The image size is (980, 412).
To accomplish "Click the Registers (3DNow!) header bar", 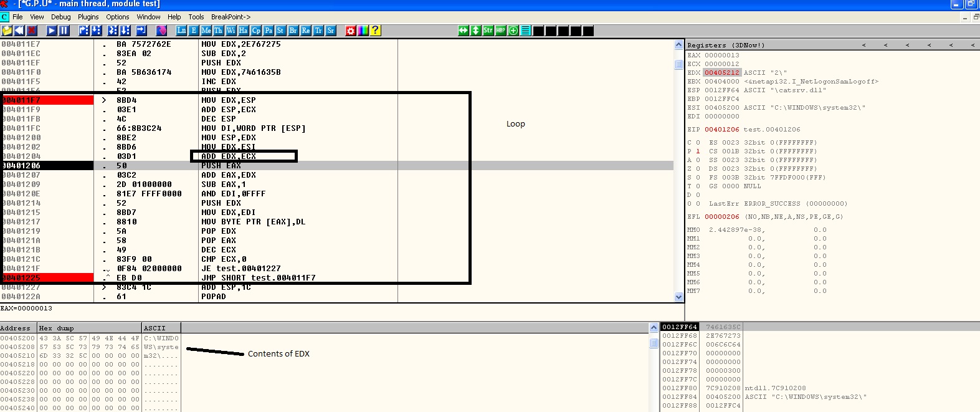I will click(773, 45).
